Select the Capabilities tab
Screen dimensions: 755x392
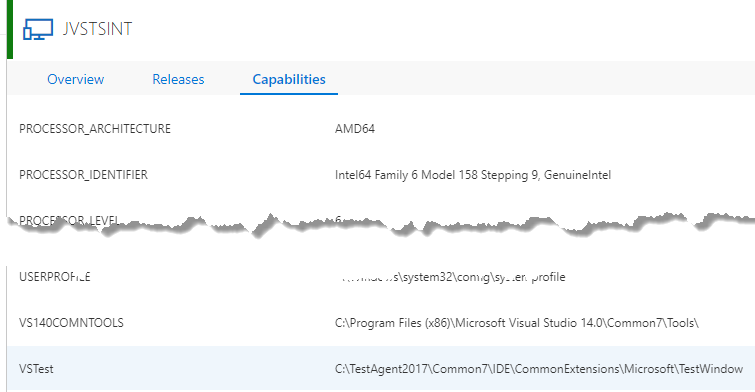[x=289, y=79]
